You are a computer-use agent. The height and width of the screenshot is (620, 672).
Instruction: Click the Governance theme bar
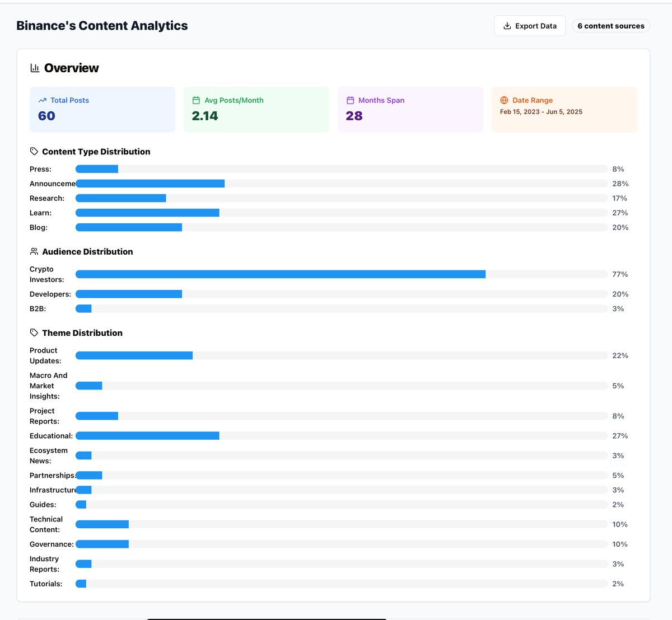[342, 544]
